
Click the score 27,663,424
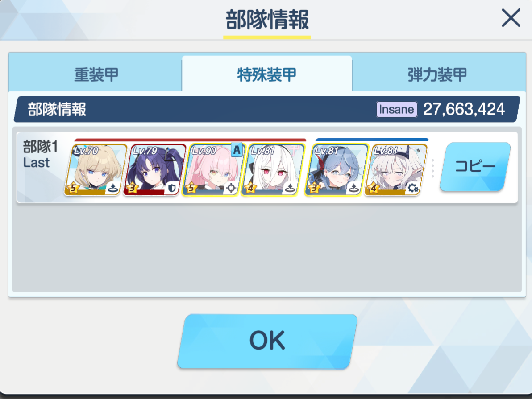pyautogui.click(x=464, y=110)
